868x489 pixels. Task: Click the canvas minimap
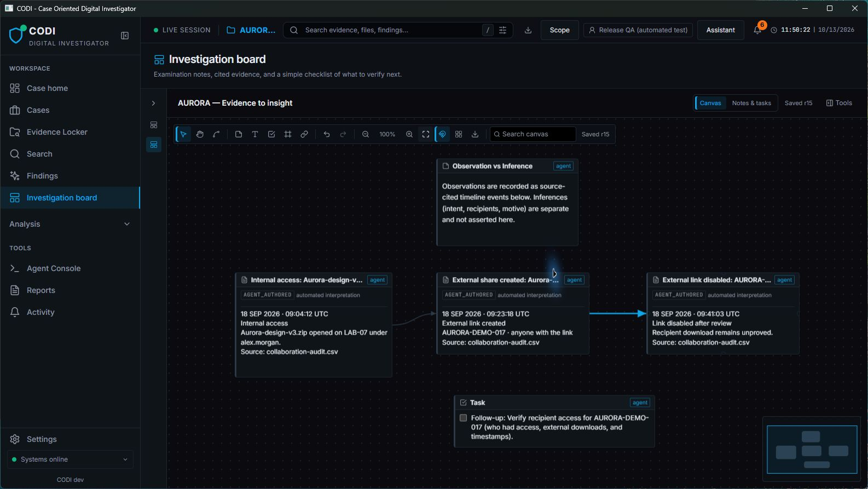click(x=812, y=449)
